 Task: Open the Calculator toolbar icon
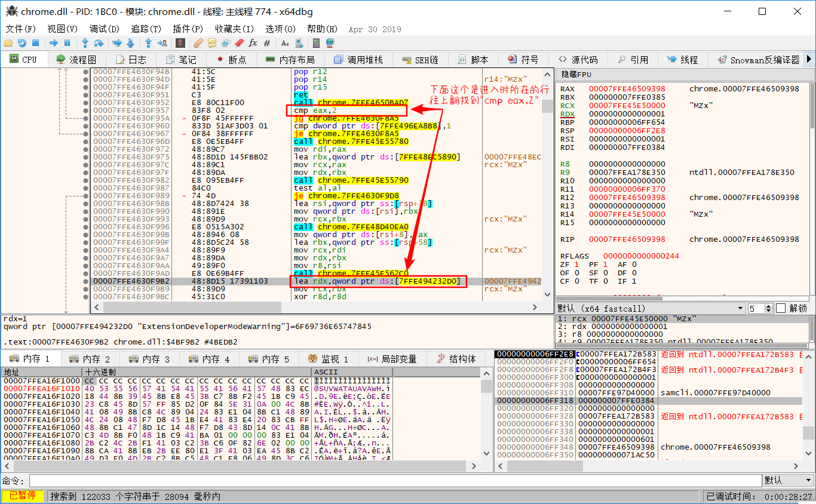tap(317, 43)
